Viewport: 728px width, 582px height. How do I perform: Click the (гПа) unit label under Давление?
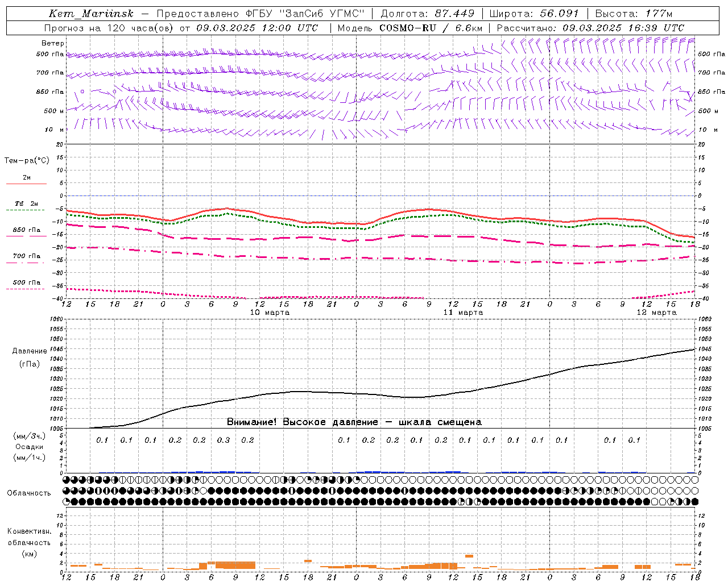[x=30, y=364]
